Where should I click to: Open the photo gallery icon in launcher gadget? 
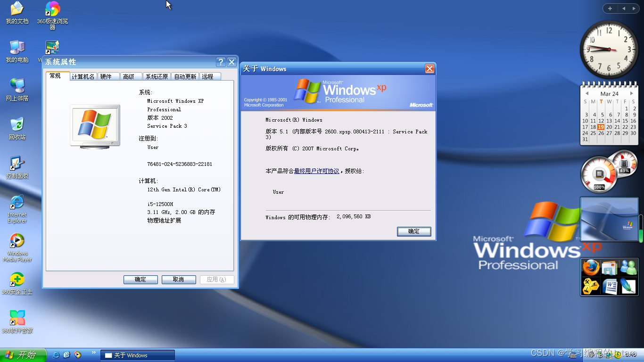coord(609,267)
